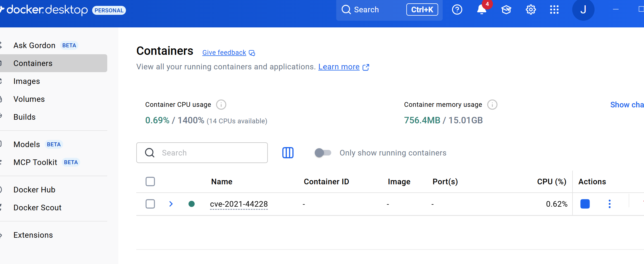Go to Volumes in sidebar
The width and height of the screenshot is (644, 264).
54,99
